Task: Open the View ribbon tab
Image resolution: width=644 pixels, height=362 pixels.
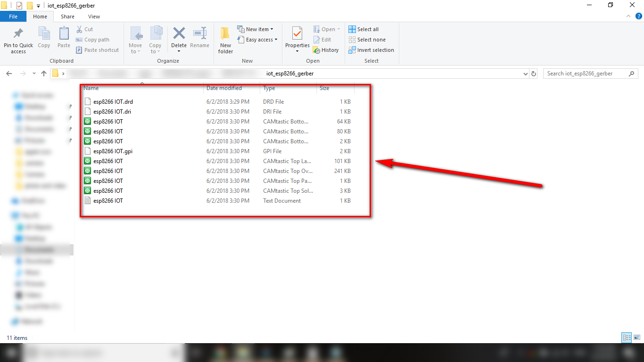Action: coord(93,16)
